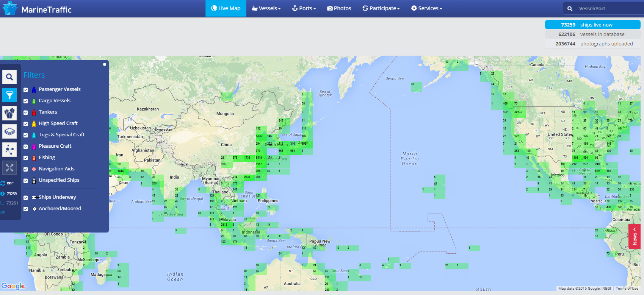Toggle the Unspecified Ships checkbox
644x295 pixels.
coord(26,181)
